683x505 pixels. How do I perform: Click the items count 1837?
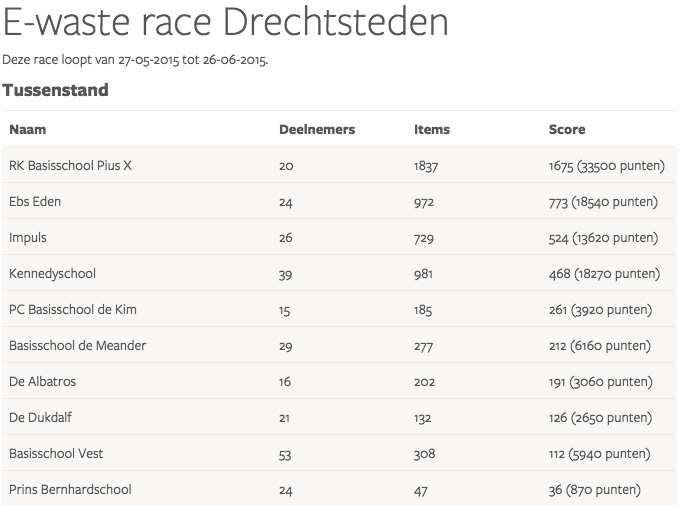(x=426, y=166)
